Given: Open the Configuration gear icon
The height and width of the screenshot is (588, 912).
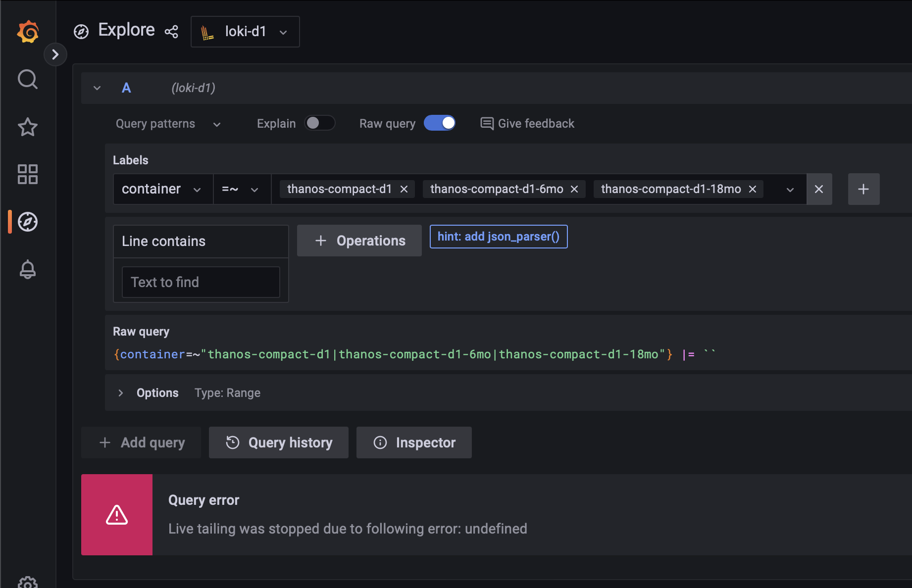Looking at the screenshot, I should click(x=28, y=583).
